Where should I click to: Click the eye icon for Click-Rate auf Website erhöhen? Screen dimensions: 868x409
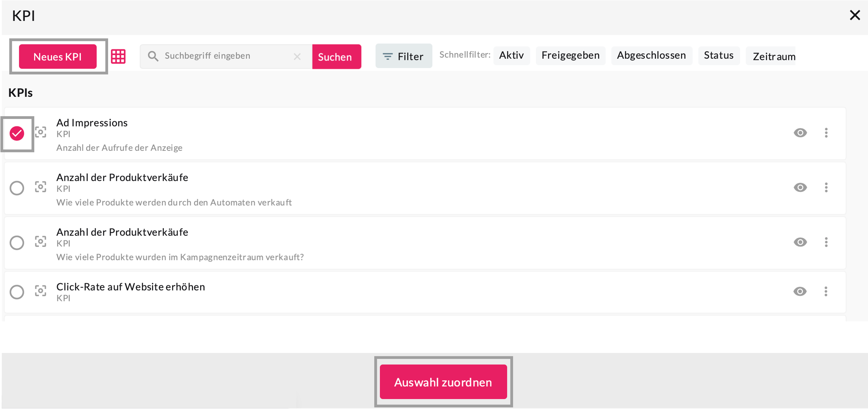[800, 291]
